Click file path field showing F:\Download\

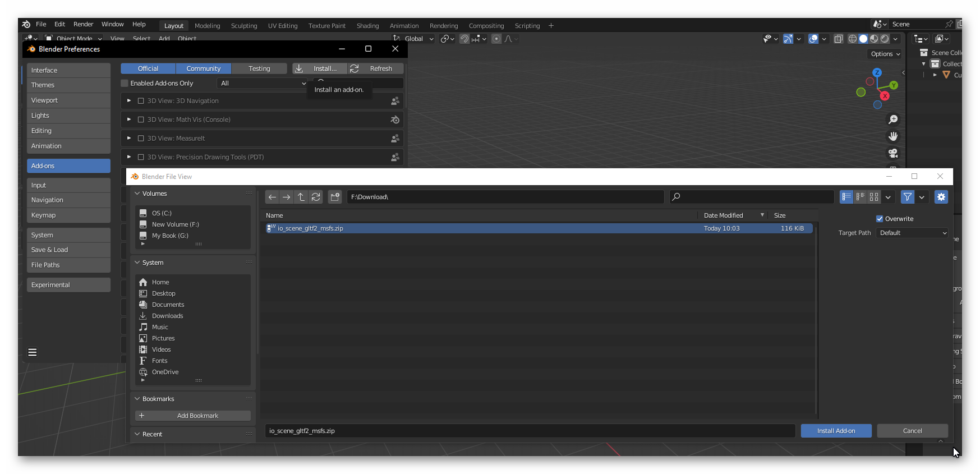click(x=505, y=197)
